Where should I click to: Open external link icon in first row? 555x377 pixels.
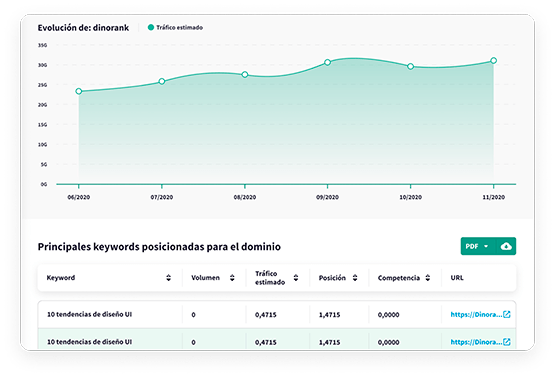(x=507, y=314)
